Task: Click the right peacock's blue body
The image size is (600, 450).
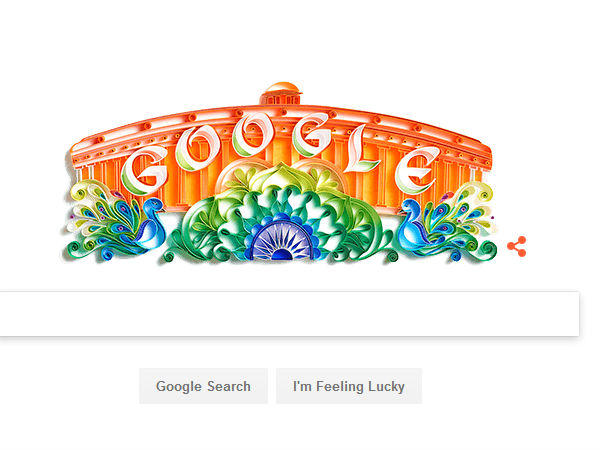Action: click(x=412, y=224)
